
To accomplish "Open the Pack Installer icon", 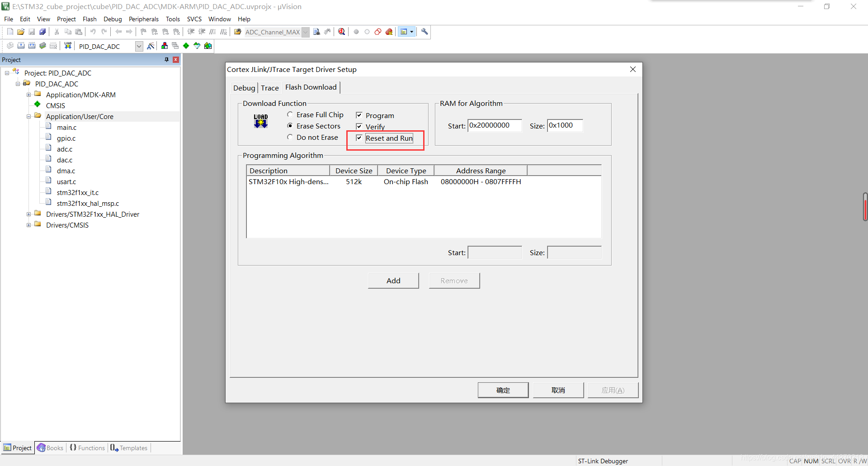I will point(208,46).
